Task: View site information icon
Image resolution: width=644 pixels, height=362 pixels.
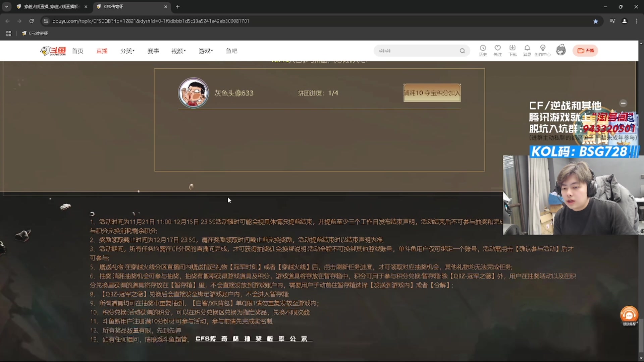Action: click(46, 21)
